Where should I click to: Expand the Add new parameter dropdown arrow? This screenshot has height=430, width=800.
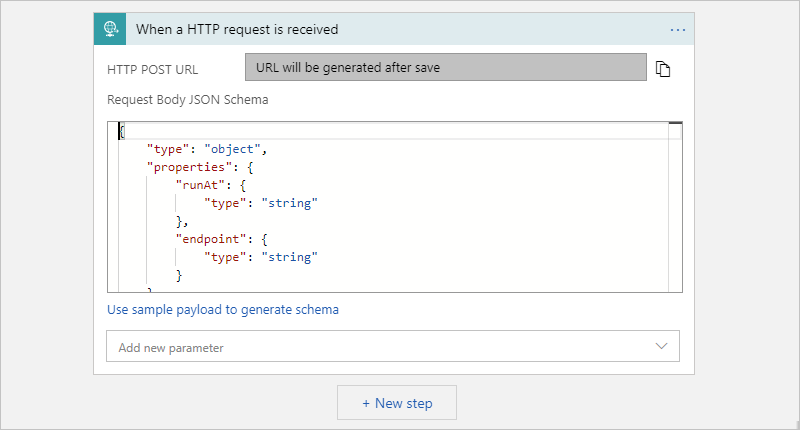661,346
